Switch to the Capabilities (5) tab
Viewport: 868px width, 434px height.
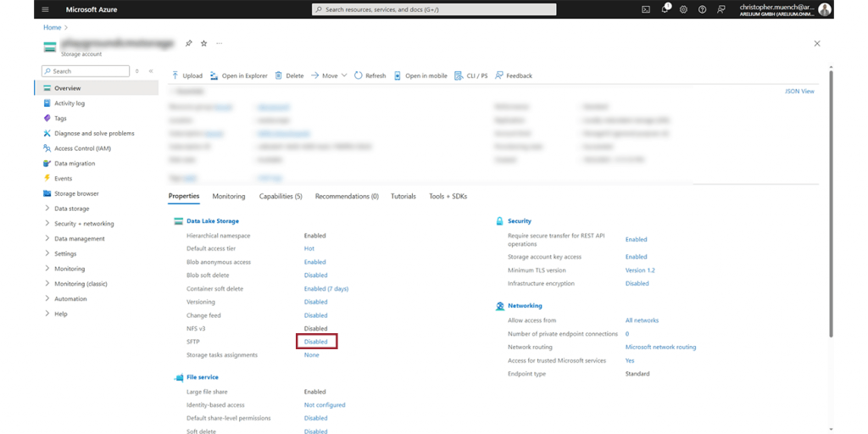point(281,197)
